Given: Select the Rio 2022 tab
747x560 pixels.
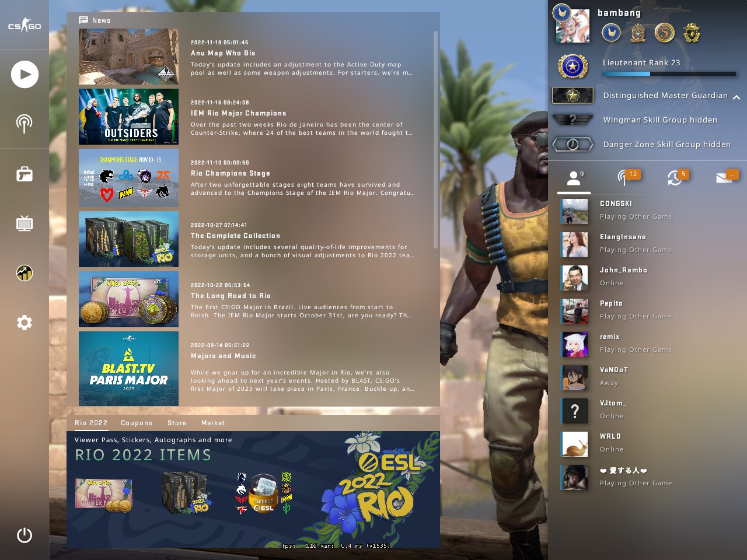Looking at the screenshot, I should pyautogui.click(x=91, y=423).
